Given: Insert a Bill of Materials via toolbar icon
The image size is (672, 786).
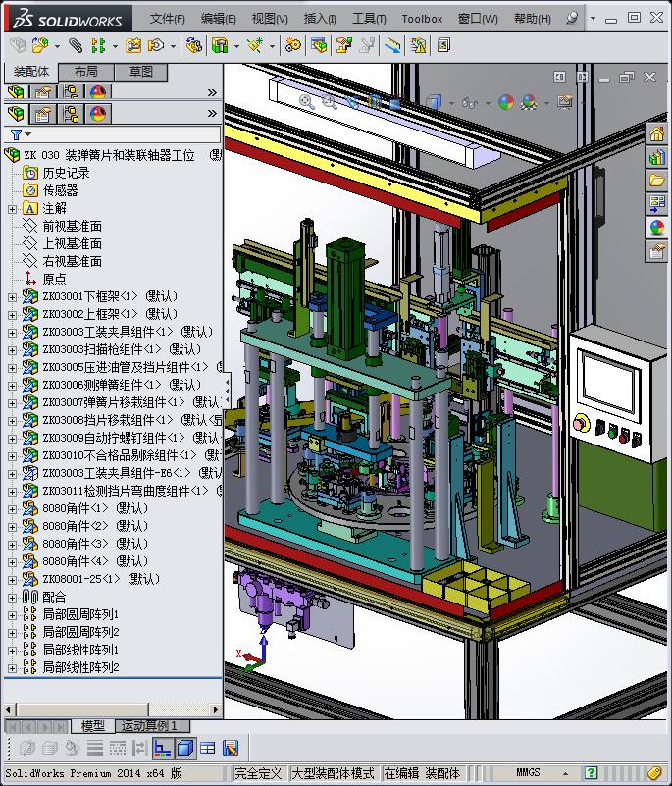Looking at the screenshot, I should [x=319, y=45].
